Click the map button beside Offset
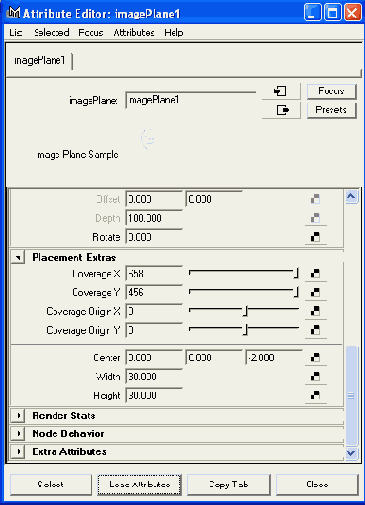This screenshot has height=505, width=365. pyautogui.click(x=315, y=199)
